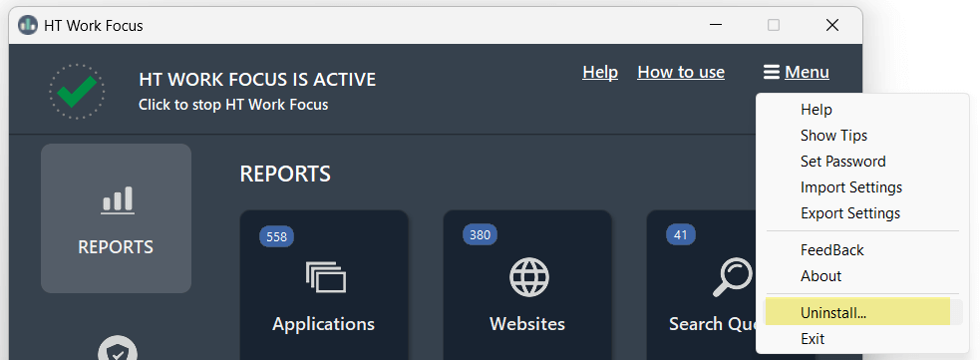This screenshot has height=360, width=980.
Task: Click the 41 count badge
Action: click(681, 235)
